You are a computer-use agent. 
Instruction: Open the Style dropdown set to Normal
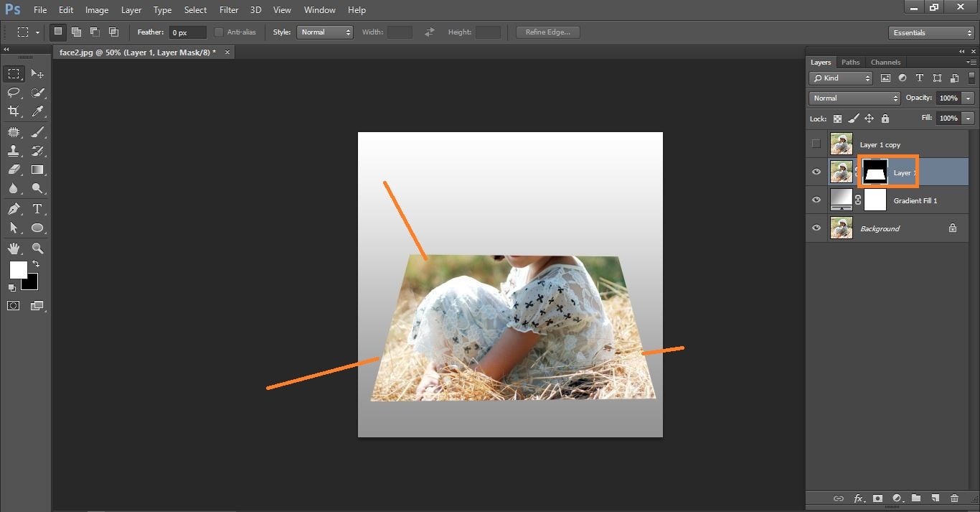click(x=325, y=32)
